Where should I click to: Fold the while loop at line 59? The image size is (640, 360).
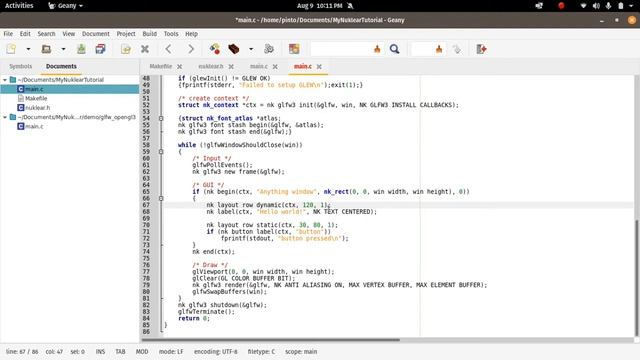click(161, 152)
